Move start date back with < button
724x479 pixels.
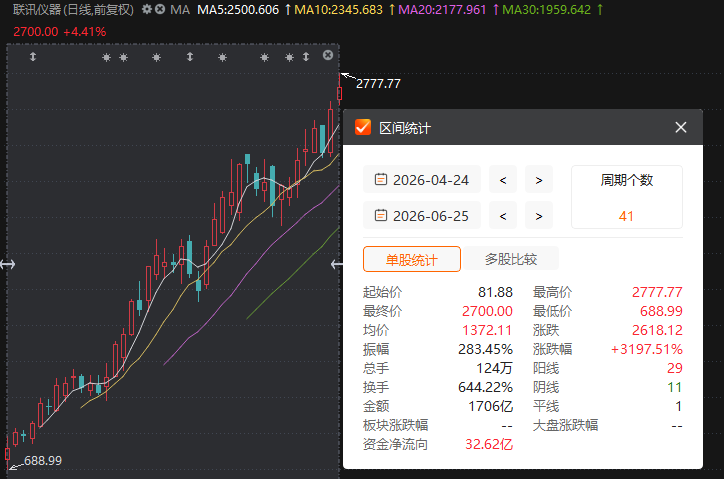click(503, 179)
